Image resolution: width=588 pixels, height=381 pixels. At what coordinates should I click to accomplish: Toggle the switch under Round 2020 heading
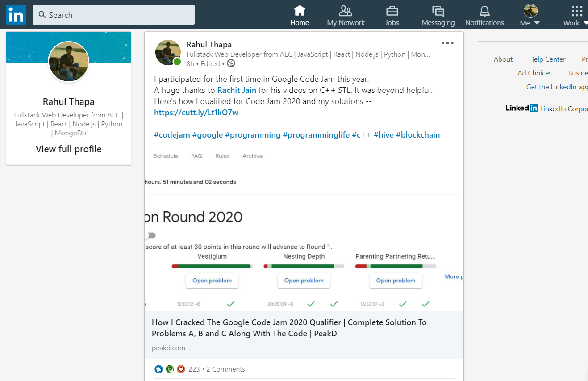(150, 235)
